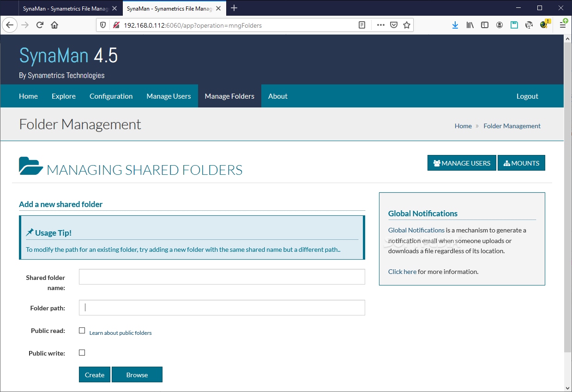
Task: Click the Create button
Action: 95,374
